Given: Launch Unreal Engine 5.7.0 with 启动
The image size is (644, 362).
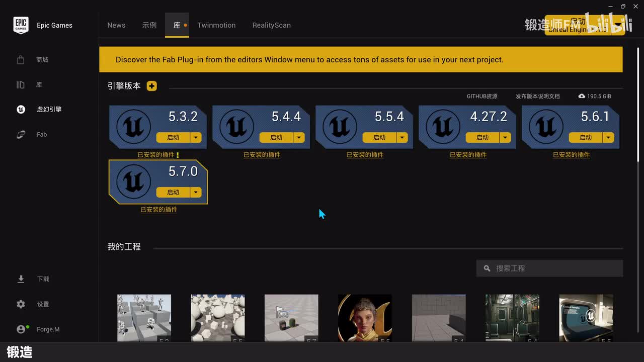Looking at the screenshot, I should [173, 192].
